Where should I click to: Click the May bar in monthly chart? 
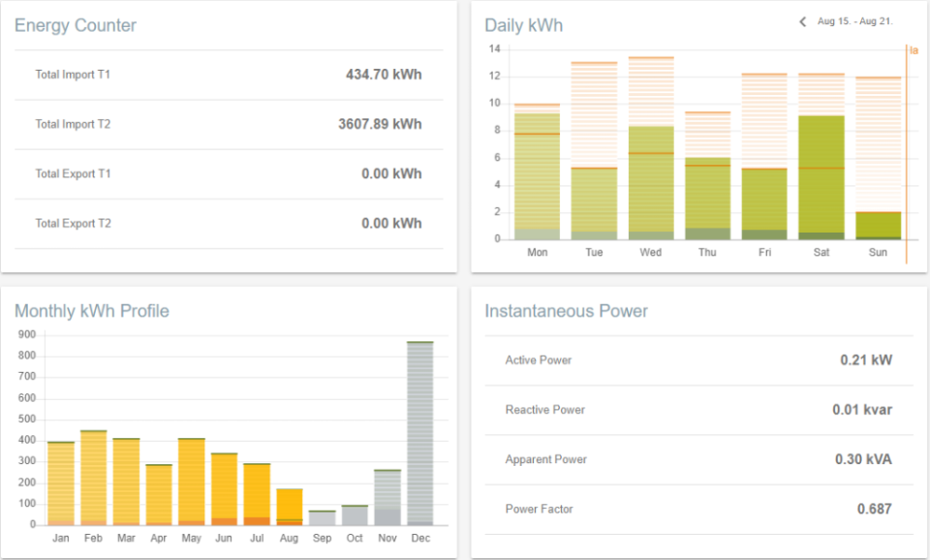[x=192, y=482]
